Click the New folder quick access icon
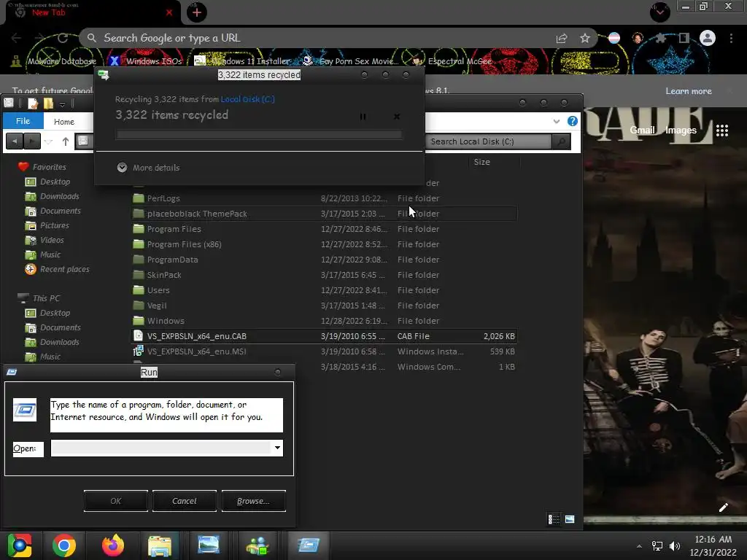This screenshot has width=747, height=560. (49, 104)
